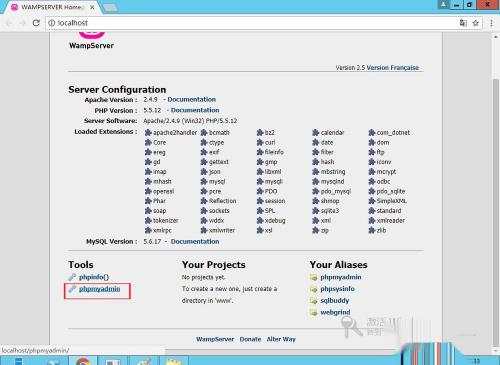Click the site information icon beside localhost
This screenshot has width=500, height=365.
click(51, 23)
